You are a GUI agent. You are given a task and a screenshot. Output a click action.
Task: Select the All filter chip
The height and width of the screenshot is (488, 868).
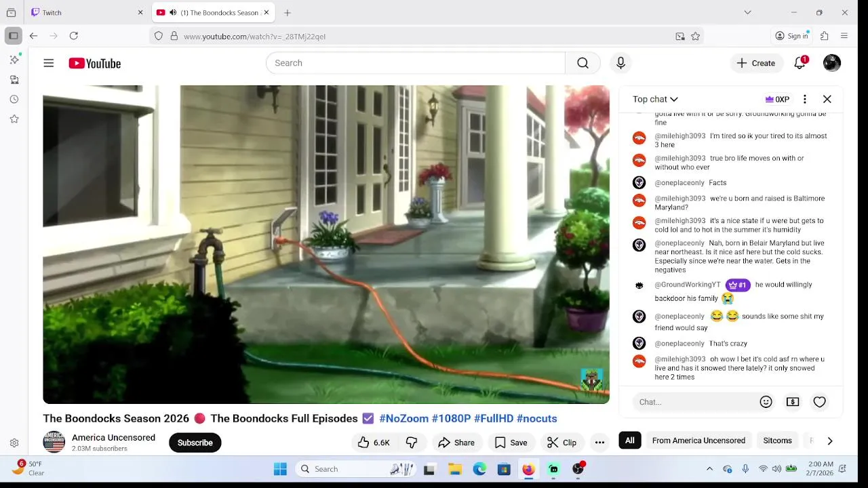pos(630,441)
